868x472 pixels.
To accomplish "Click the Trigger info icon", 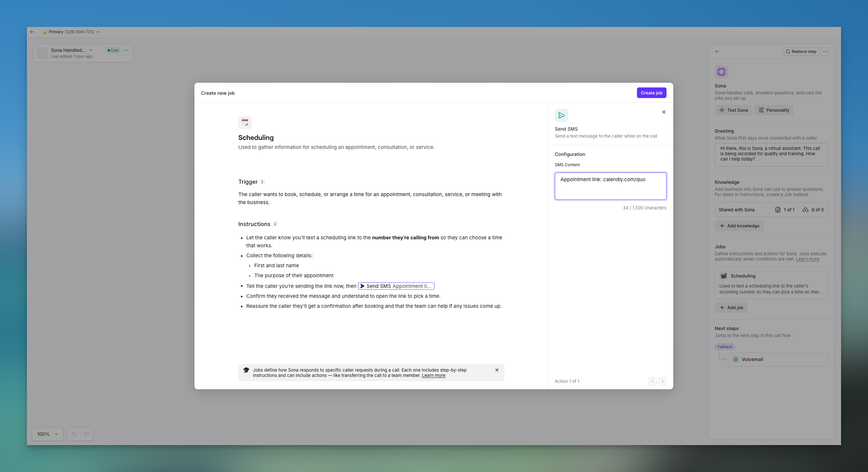I will coord(262,182).
